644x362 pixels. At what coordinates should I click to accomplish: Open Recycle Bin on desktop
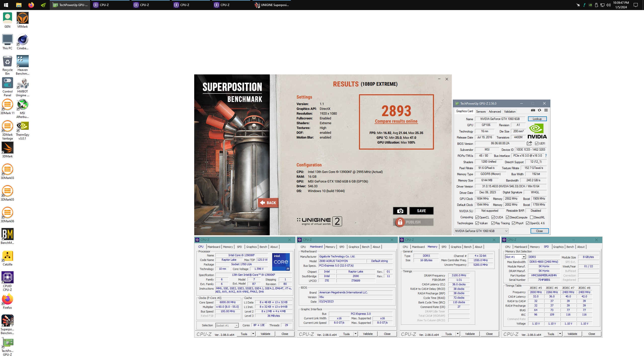[8, 65]
